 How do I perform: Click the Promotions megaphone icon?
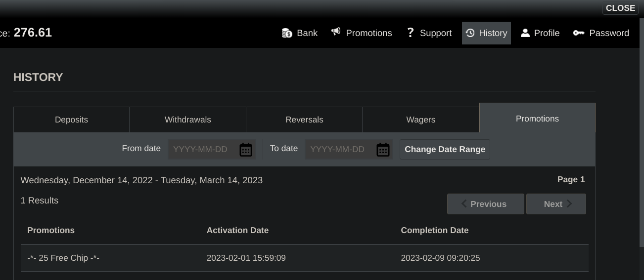[x=336, y=32]
